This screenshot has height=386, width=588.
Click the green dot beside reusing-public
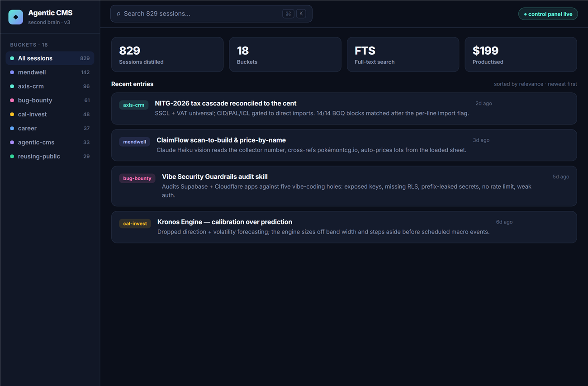coord(12,157)
